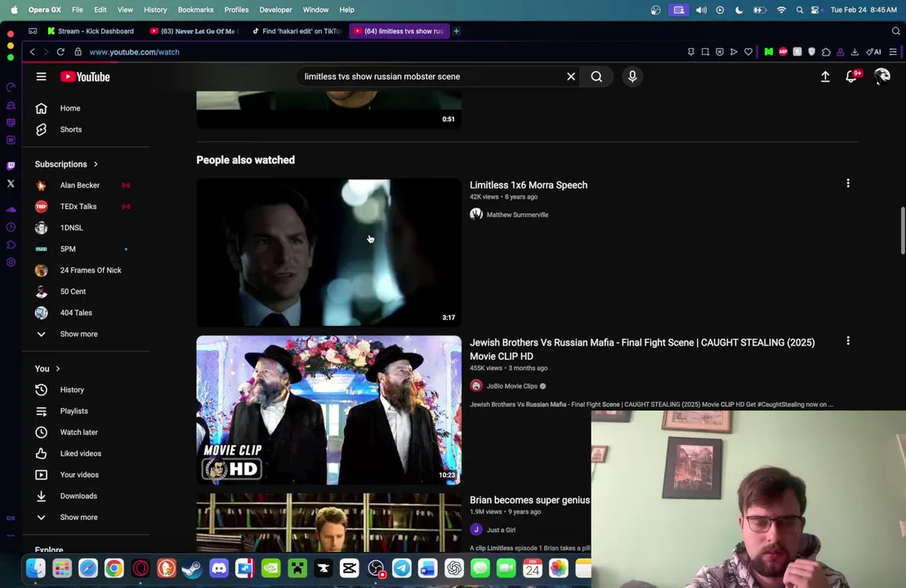Open JoBlo Movie Clips channel link

(512, 385)
